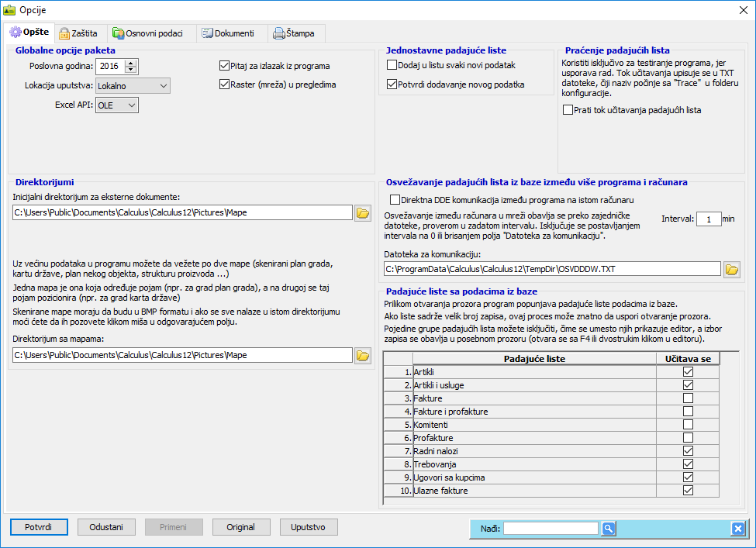This screenshot has height=548, width=756.
Task: Switch to the Štampa tab
Action: tap(296, 33)
